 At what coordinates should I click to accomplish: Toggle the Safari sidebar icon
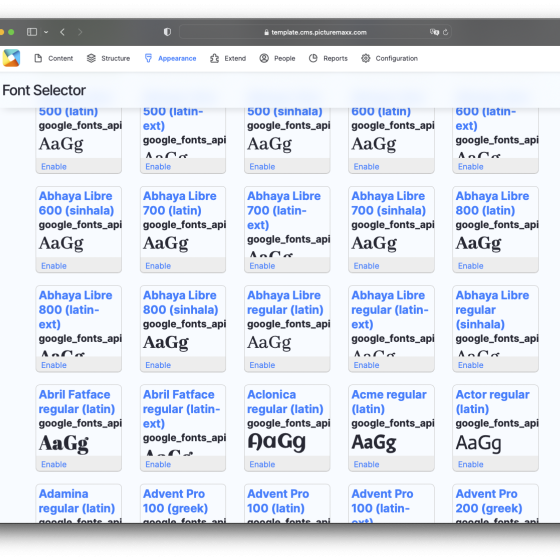[32, 32]
